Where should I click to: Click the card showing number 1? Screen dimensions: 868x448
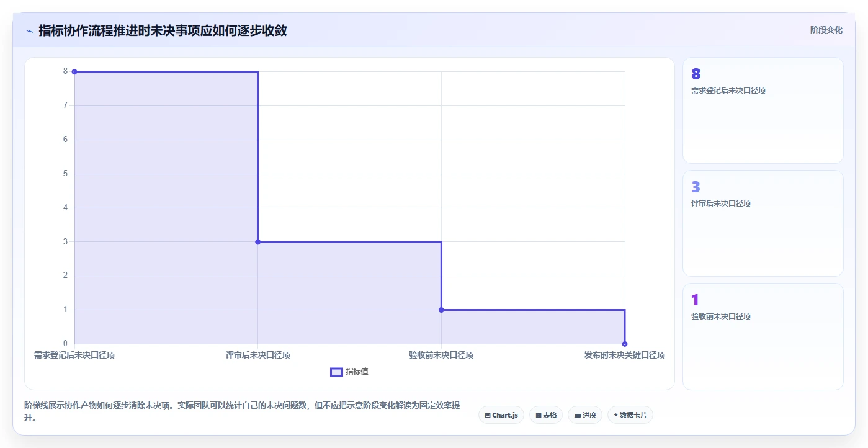tap(763, 336)
